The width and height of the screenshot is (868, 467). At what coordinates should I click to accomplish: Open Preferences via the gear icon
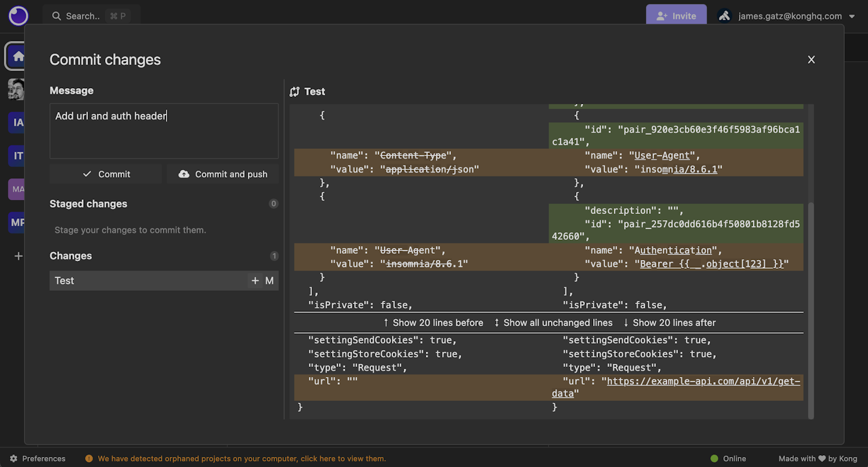pyautogui.click(x=14, y=458)
